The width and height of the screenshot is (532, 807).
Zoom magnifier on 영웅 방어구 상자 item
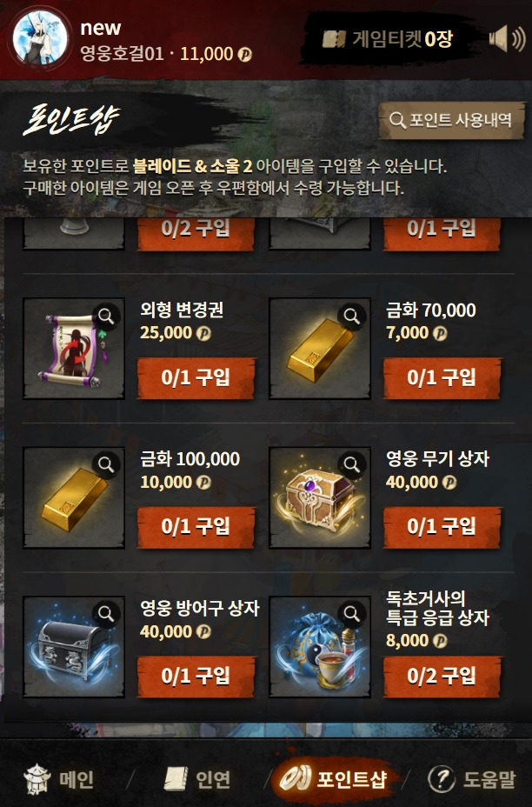click(106, 613)
